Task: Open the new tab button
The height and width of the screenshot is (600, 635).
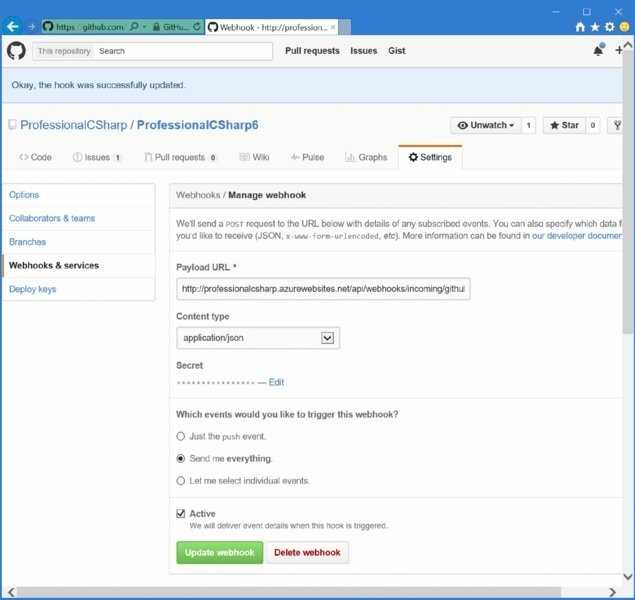Action: pos(344,27)
